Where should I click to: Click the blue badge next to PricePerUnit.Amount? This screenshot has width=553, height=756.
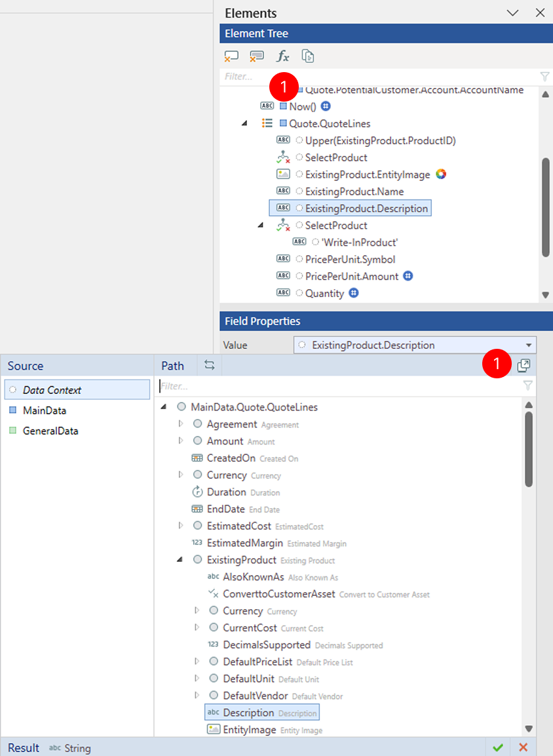408,276
